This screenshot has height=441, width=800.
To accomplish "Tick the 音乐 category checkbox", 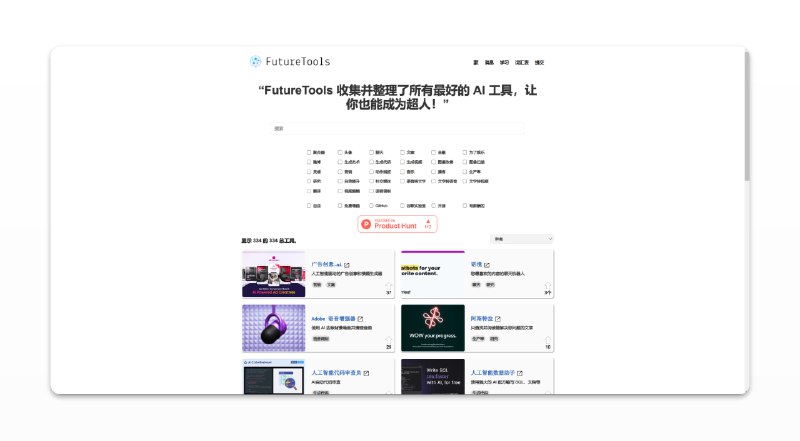I will pyautogui.click(x=403, y=172).
